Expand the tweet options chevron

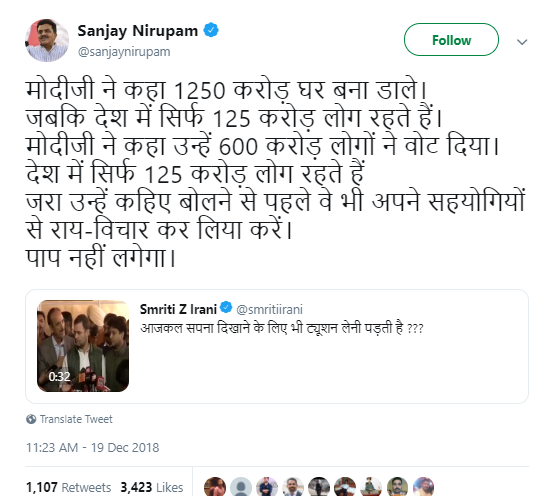[522, 42]
